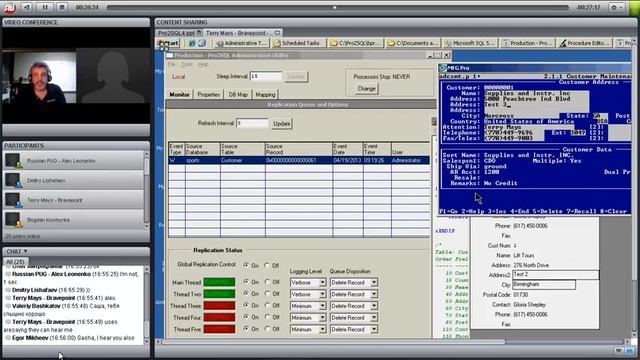This screenshot has width=640, height=360.
Task: Set Global Replication Control to On
Action: [x=246, y=265]
